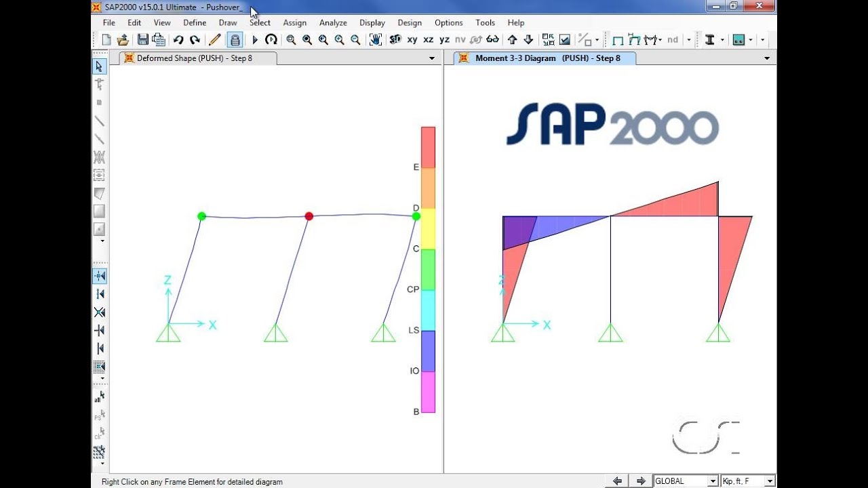The height and width of the screenshot is (488, 868).
Task: Click the green legend swatch above CP
Action: (x=428, y=270)
